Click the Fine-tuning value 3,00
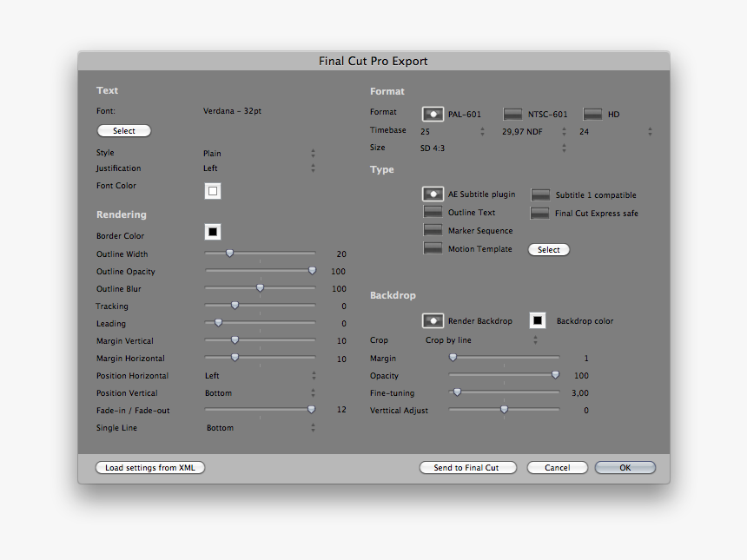Image resolution: width=747 pixels, height=560 pixels. click(579, 393)
